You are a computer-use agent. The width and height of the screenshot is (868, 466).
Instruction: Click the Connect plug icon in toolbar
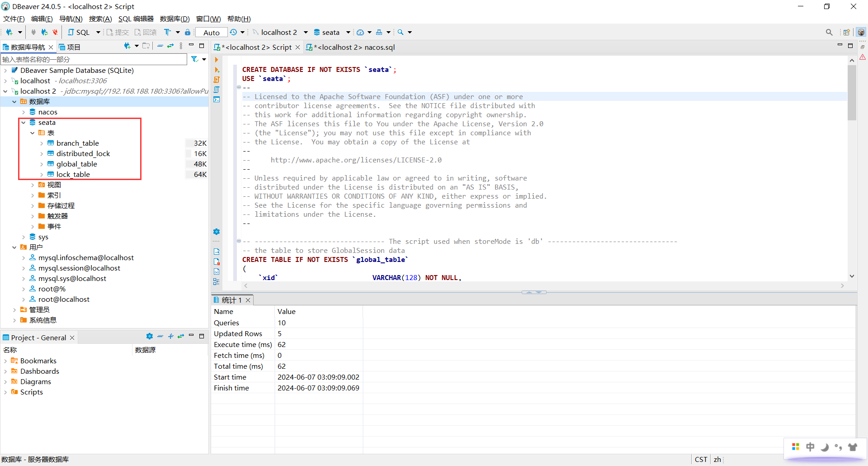point(33,32)
